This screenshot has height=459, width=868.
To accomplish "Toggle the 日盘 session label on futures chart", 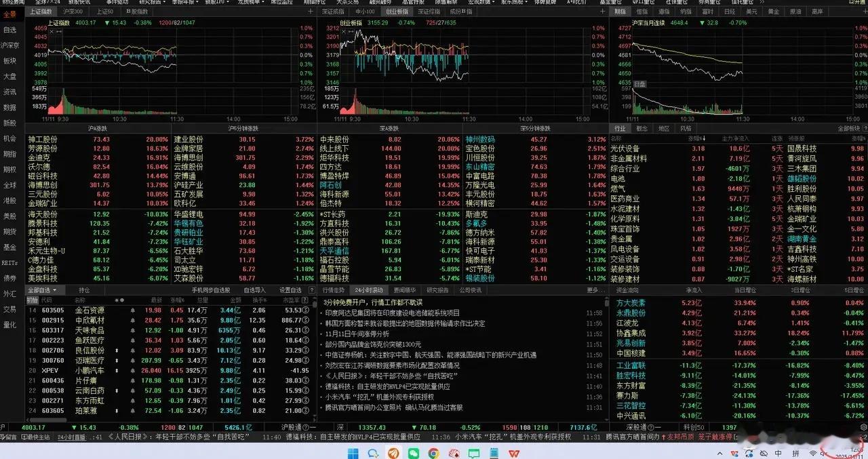I will [x=639, y=83].
